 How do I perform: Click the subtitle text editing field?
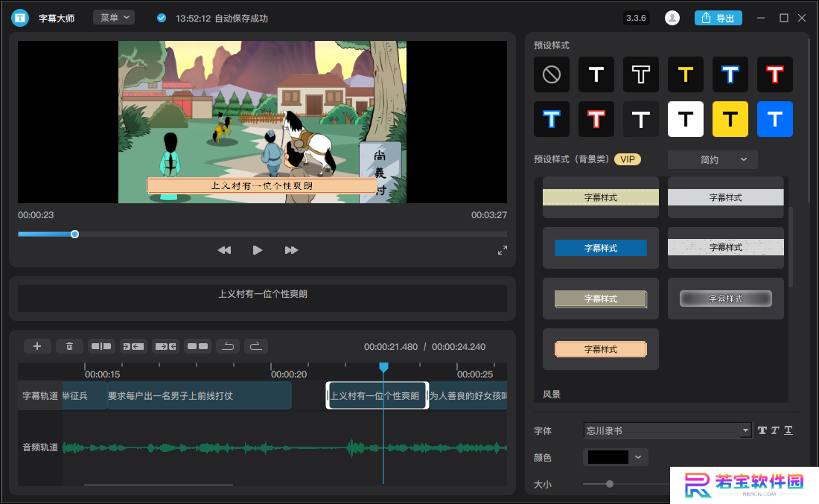tap(262, 299)
